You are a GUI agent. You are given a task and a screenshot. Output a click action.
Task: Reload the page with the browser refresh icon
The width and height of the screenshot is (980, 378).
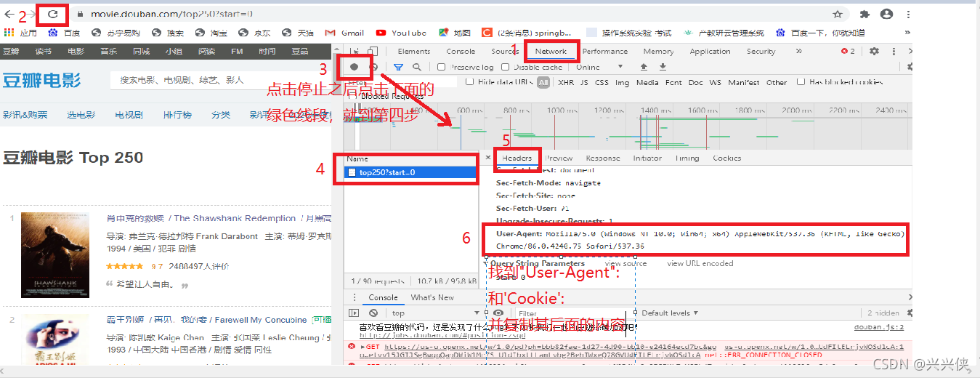[52, 14]
